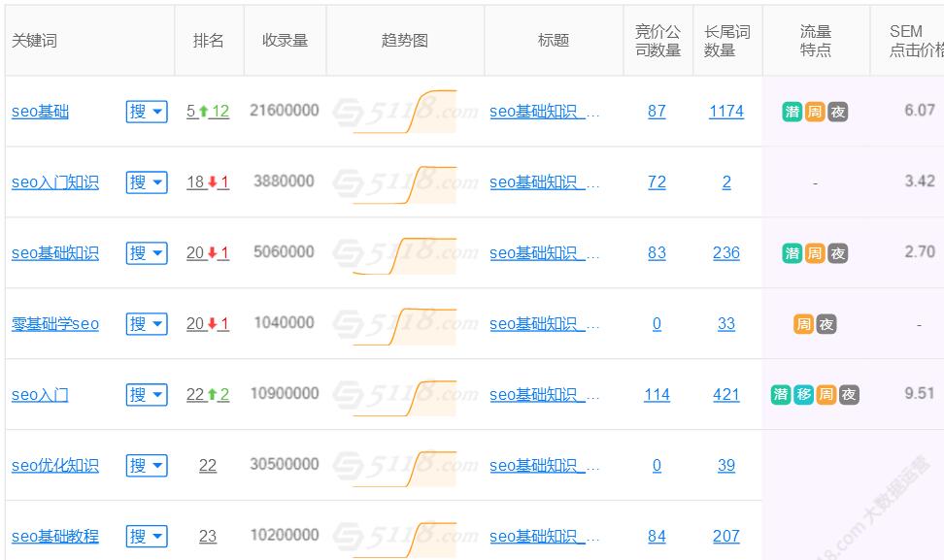The width and height of the screenshot is (944, 560).
Task: Click index count 21600000
Action: click(285, 111)
